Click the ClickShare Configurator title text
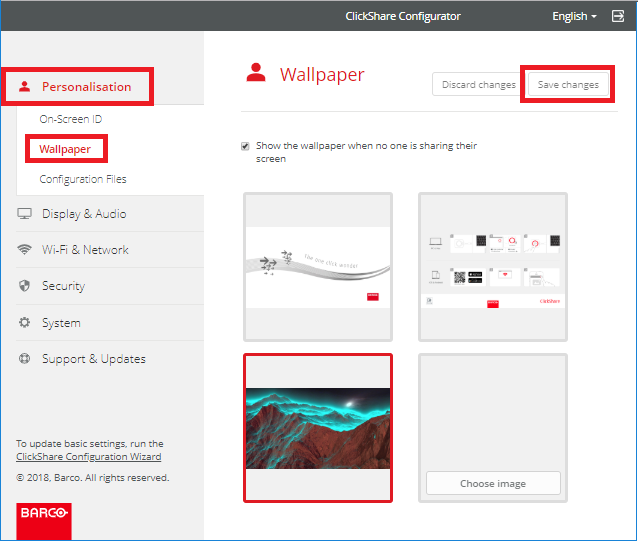 403,16
